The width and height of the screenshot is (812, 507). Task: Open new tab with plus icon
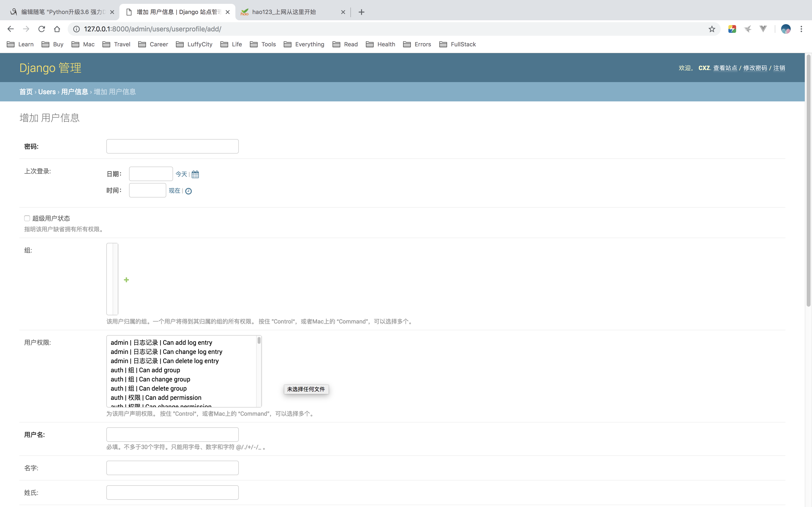[x=361, y=12]
